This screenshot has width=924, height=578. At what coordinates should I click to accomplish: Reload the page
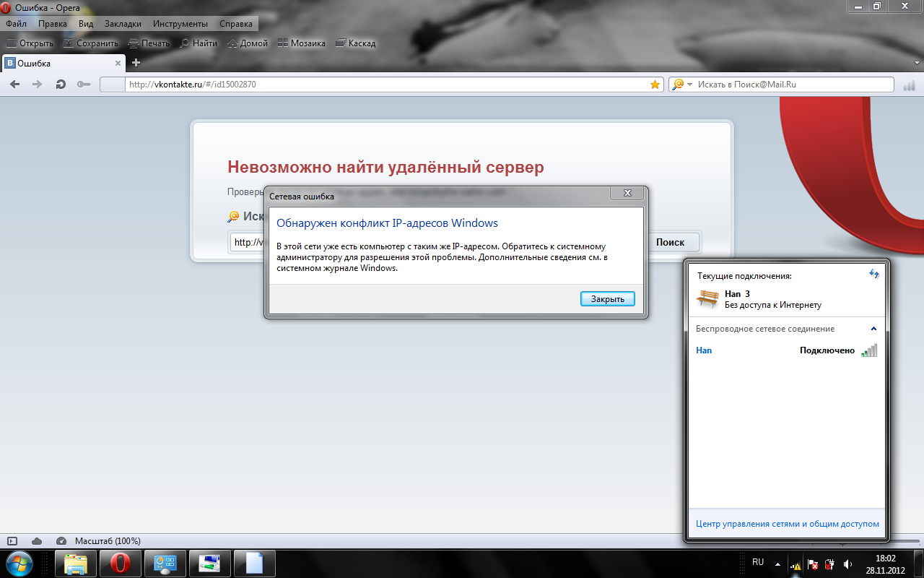pyautogui.click(x=61, y=85)
